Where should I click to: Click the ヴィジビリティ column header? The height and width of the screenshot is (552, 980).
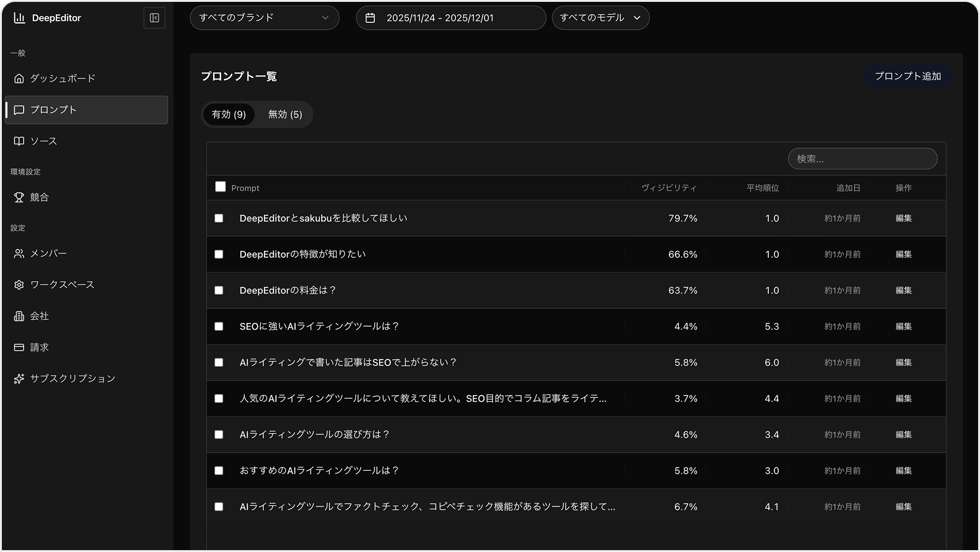pos(669,188)
